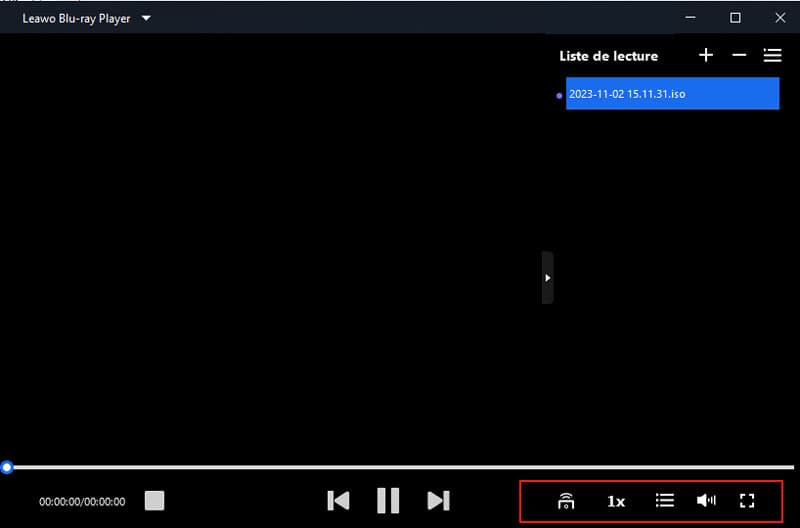The height and width of the screenshot is (528, 800).
Task: Maximize the Leawo player window
Action: click(x=735, y=18)
